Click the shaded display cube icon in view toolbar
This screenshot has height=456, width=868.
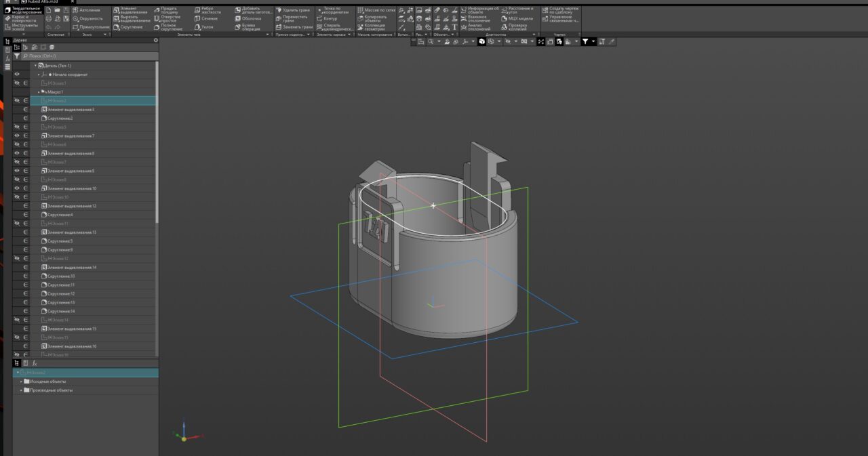(481, 41)
